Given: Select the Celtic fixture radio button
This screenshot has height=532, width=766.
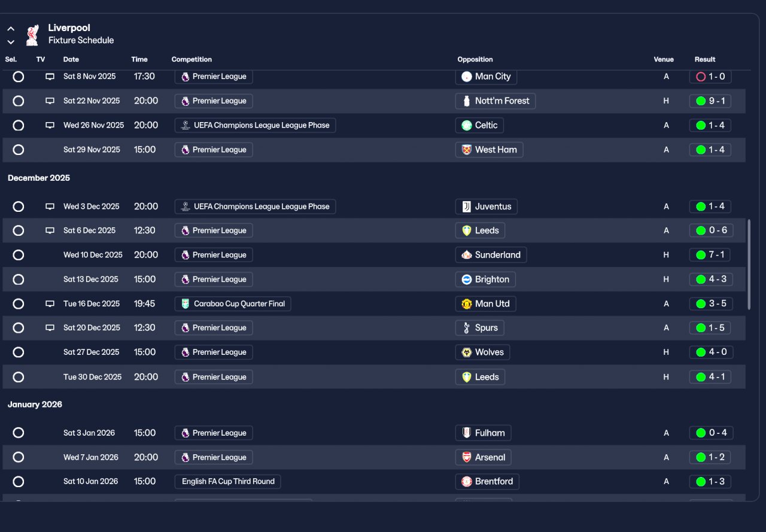Looking at the screenshot, I should [19, 126].
